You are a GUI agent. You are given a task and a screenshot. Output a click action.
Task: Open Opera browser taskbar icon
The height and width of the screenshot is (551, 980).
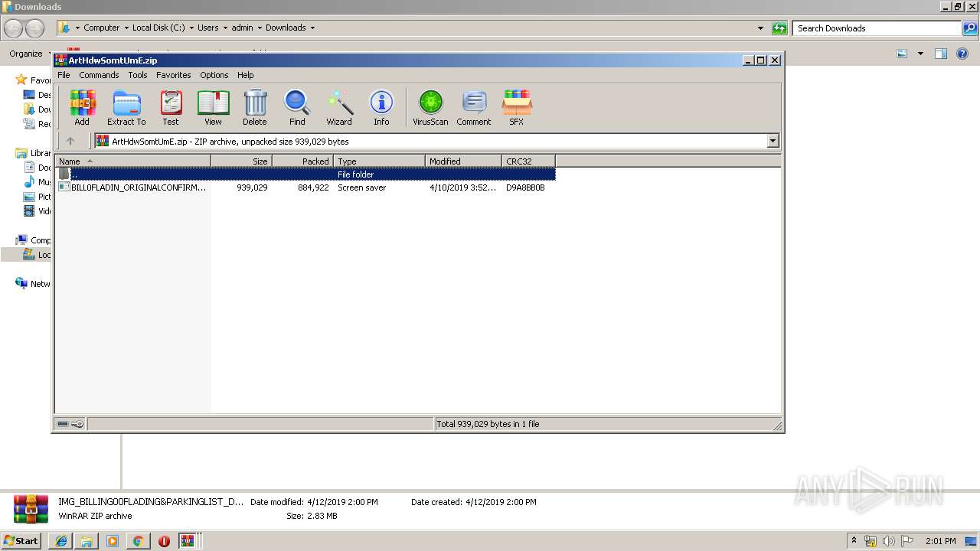[164, 541]
